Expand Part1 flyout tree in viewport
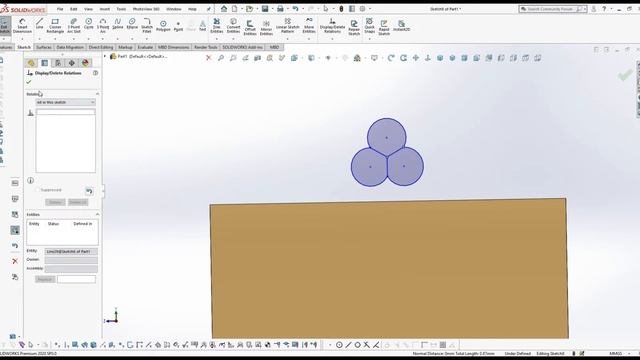Viewport: 640px width, 360px height. (x=105, y=56)
